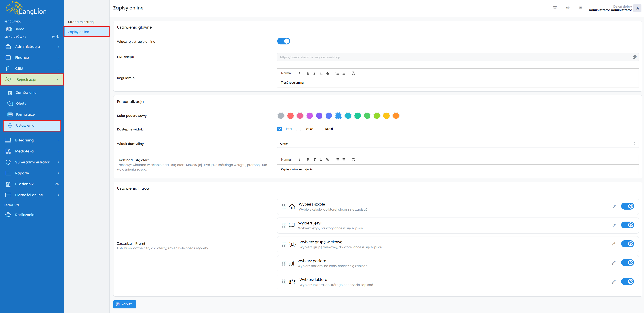644x313 pixels.
Task: Click bold icon in Regulamin editor
Action: click(x=308, y=73)
